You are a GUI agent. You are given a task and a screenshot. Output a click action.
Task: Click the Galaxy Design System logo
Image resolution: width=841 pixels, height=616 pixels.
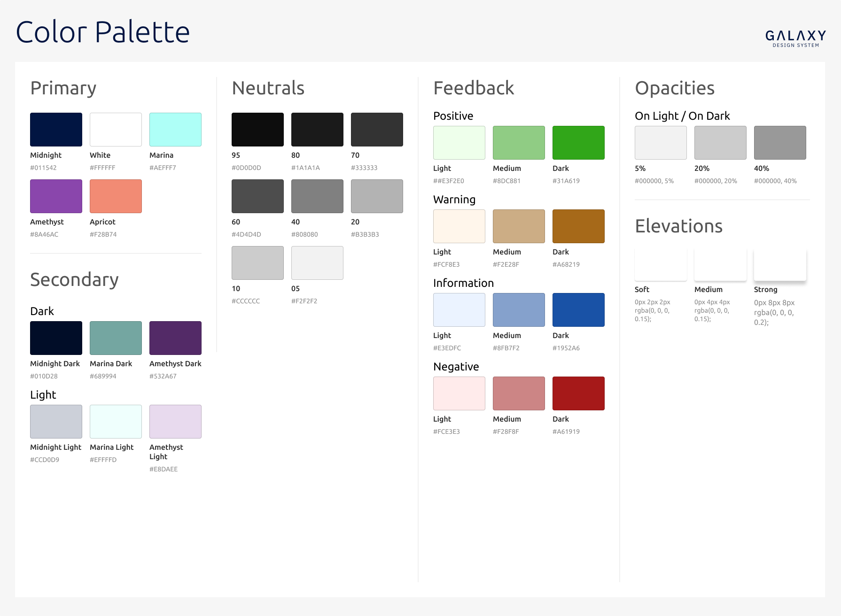tap(795, 38)
